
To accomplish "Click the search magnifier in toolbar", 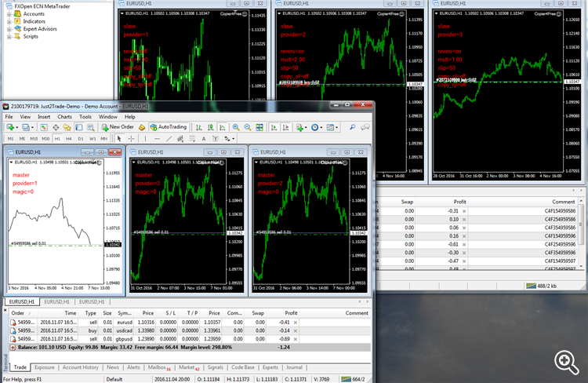I will (353, 127).
